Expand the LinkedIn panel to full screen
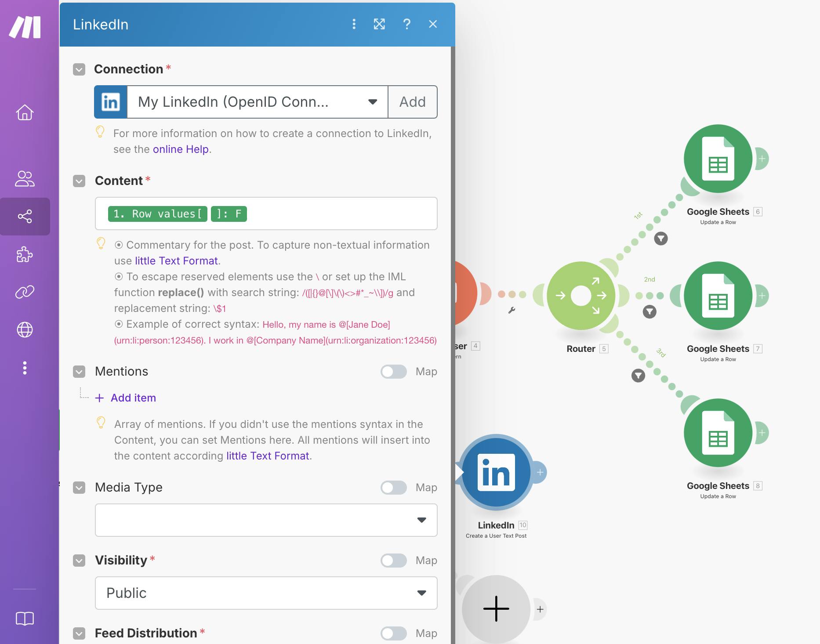The image size is (820, 644). tap(379, 24)
